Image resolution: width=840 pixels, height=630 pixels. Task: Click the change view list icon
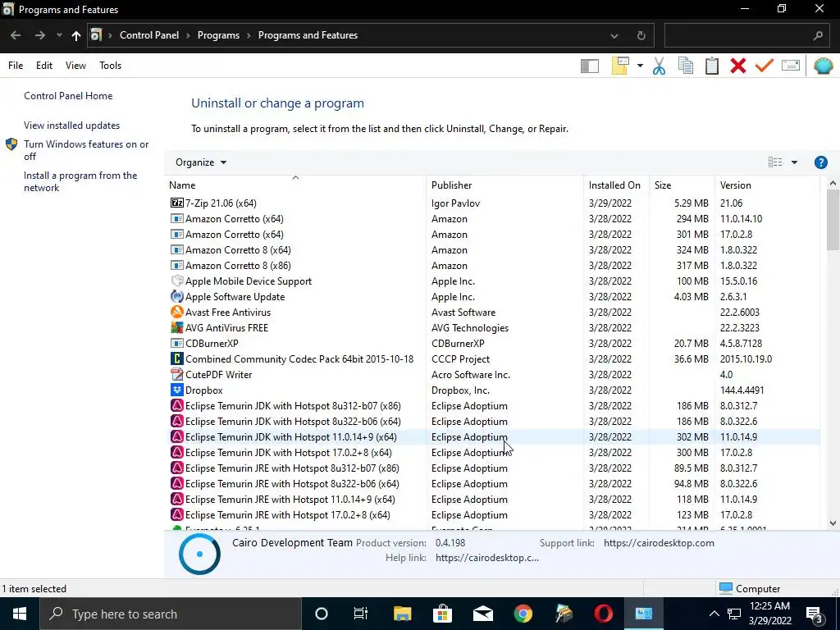tap(774, 162)
